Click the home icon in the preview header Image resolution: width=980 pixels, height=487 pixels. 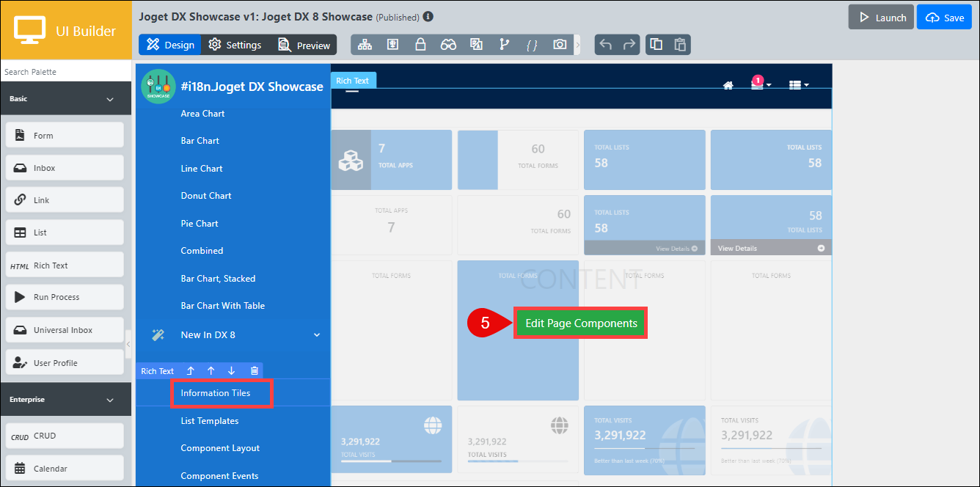click(728, 85)
